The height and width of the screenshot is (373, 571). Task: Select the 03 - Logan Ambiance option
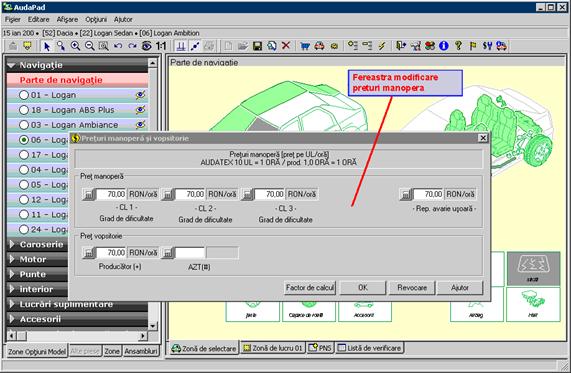[x=24, y=125]
